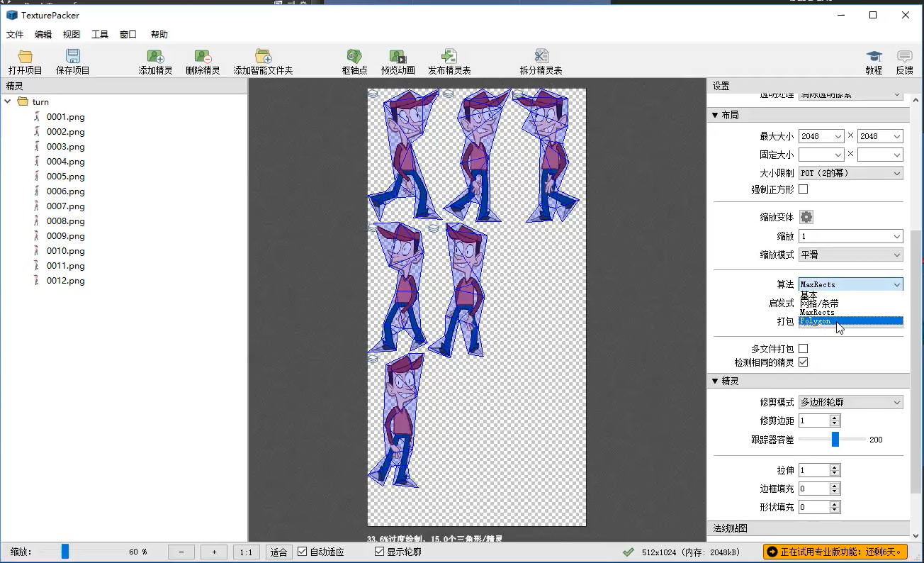The width and height of the screenshot is (924, 563).
Task: Add sprites using the 添加精灵 icon
Action: [x=155, y=60]
